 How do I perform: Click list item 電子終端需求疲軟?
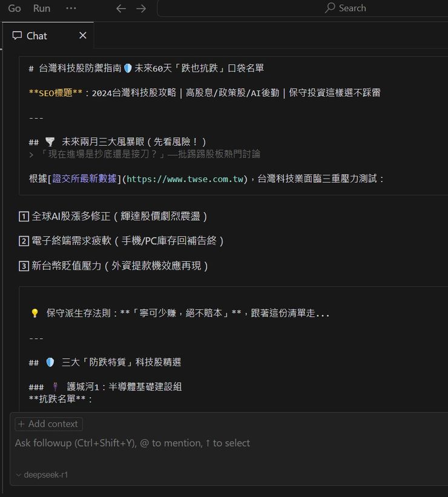click(128, 241)
